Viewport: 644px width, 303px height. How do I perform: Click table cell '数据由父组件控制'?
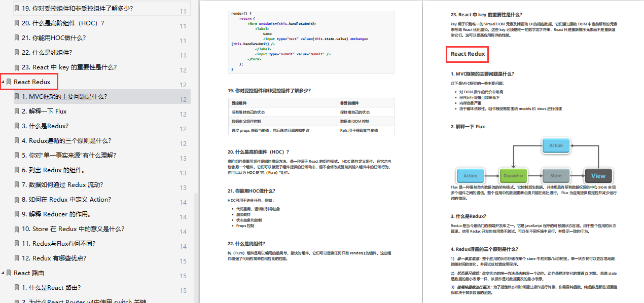click(x=282, y=122)
